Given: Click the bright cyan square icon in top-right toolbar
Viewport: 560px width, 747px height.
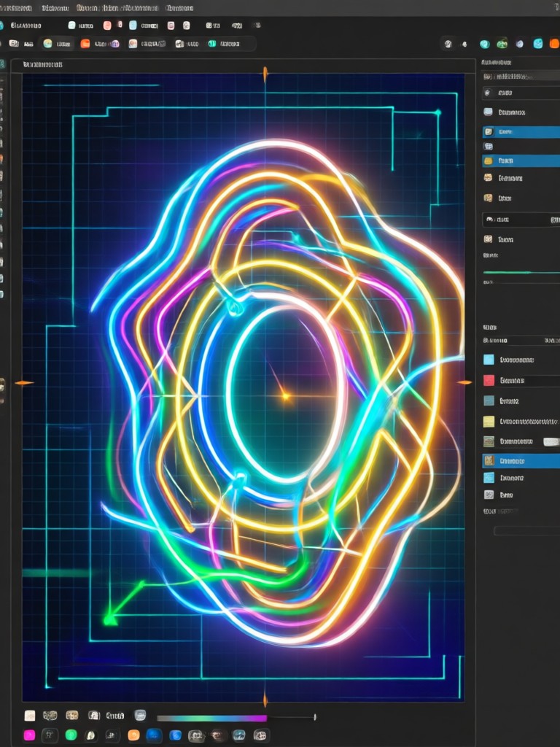Looking at the screenshot, I should click(538, 44).
